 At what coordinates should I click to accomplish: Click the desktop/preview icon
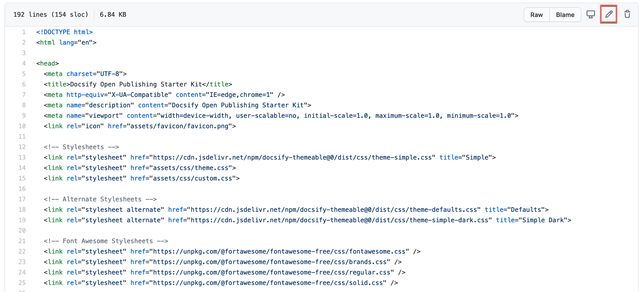(x=590, y=15)
